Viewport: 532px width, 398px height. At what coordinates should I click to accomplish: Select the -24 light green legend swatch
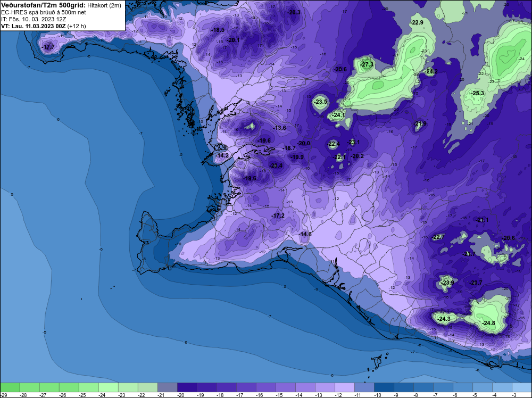pyautogui.click(x=109, y=387)
